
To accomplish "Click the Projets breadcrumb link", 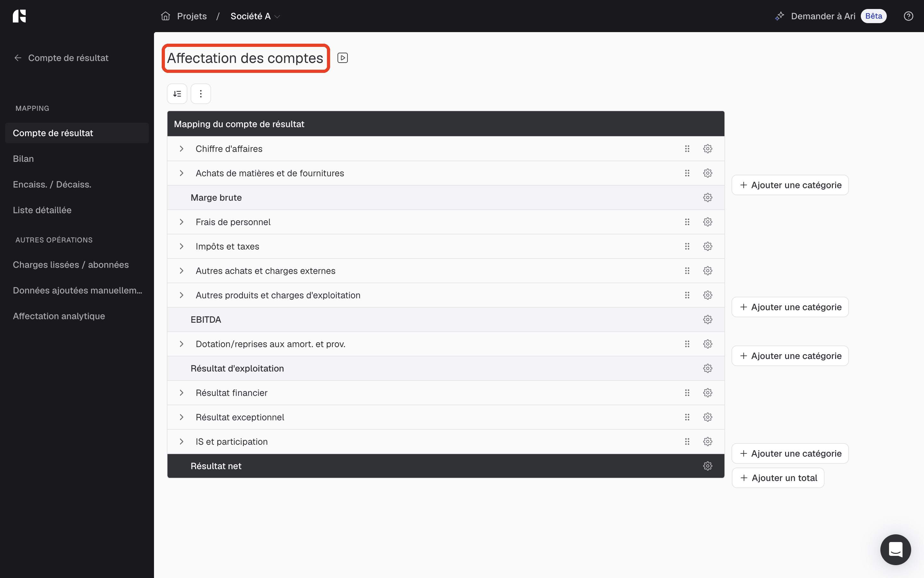I will pyautogui.click(x=192, y=16).
